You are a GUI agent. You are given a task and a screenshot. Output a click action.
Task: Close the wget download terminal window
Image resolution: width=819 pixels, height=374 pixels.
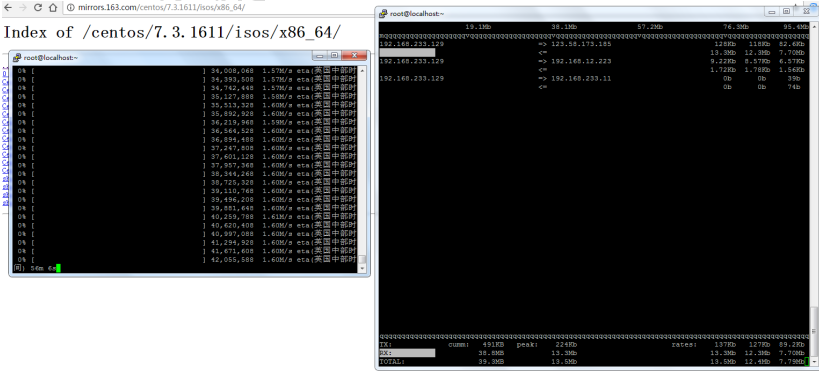355,55
